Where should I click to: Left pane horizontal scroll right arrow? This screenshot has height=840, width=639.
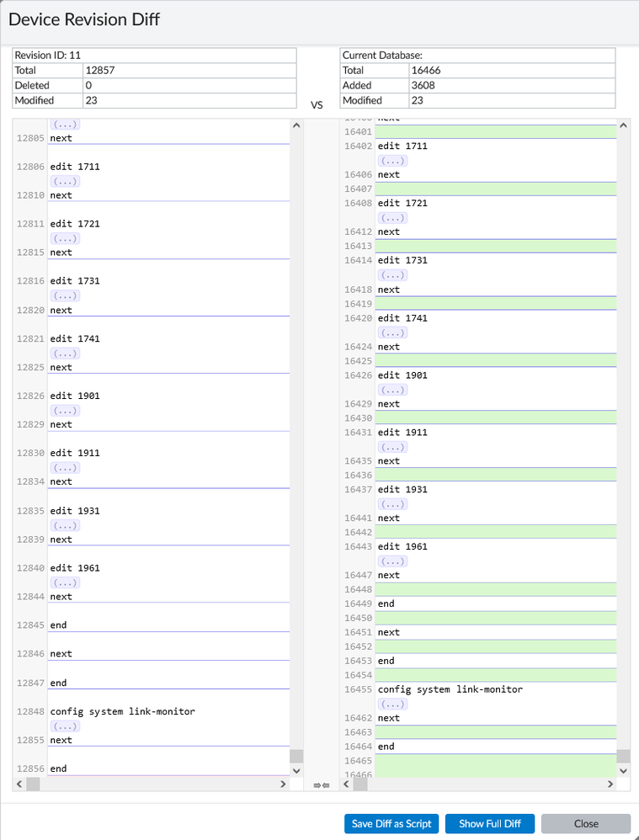(283, 784)
